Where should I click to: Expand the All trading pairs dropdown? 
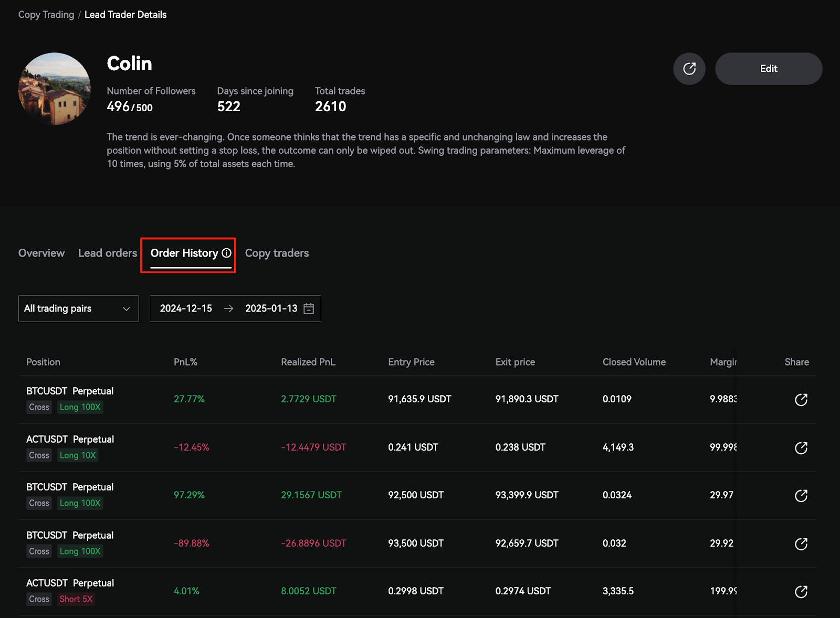pos(78,308)
